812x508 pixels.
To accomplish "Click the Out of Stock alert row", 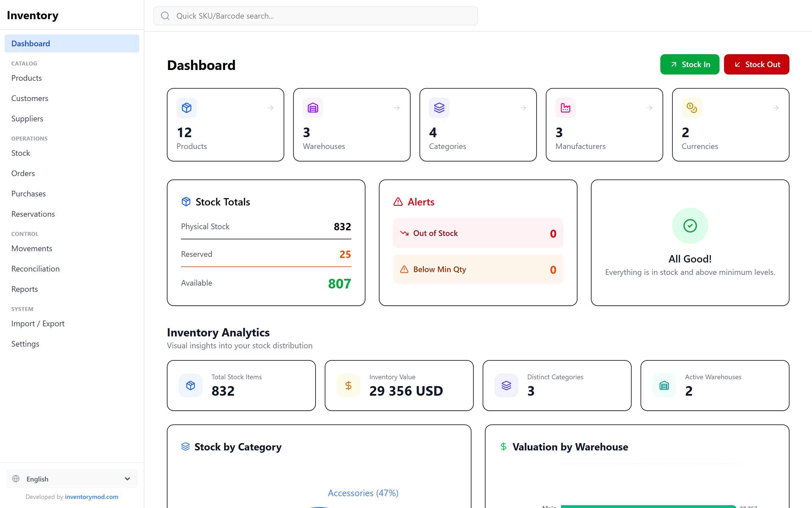I will tap(478, 233).
